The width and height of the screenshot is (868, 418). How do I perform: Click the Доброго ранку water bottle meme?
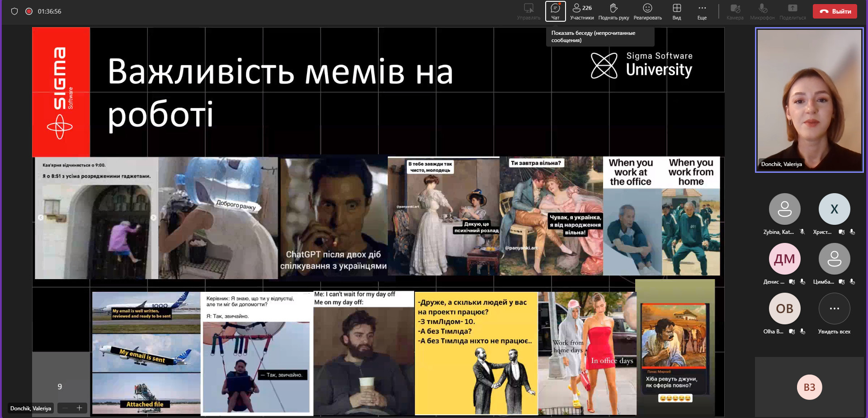click(218, 218)
